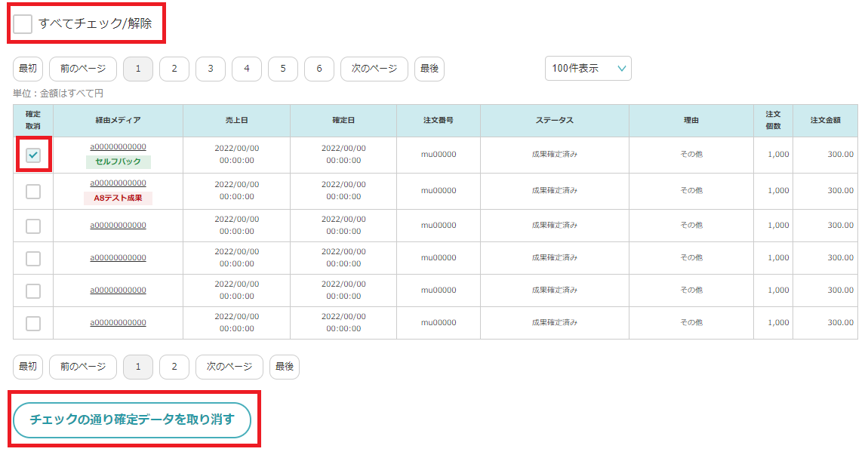Open the media link in セルフバック row

(118, 147)
